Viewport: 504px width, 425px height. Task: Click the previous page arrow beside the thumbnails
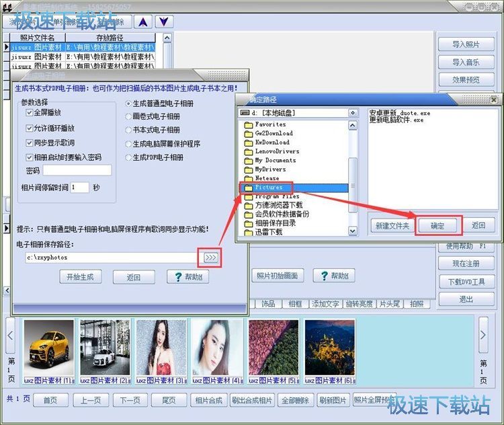[11, 330]
